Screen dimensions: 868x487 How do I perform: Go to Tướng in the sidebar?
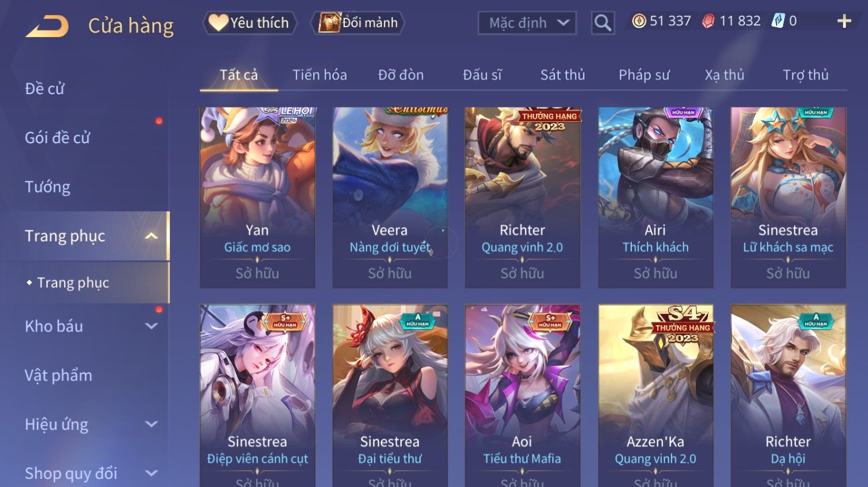tap(47, 187)
